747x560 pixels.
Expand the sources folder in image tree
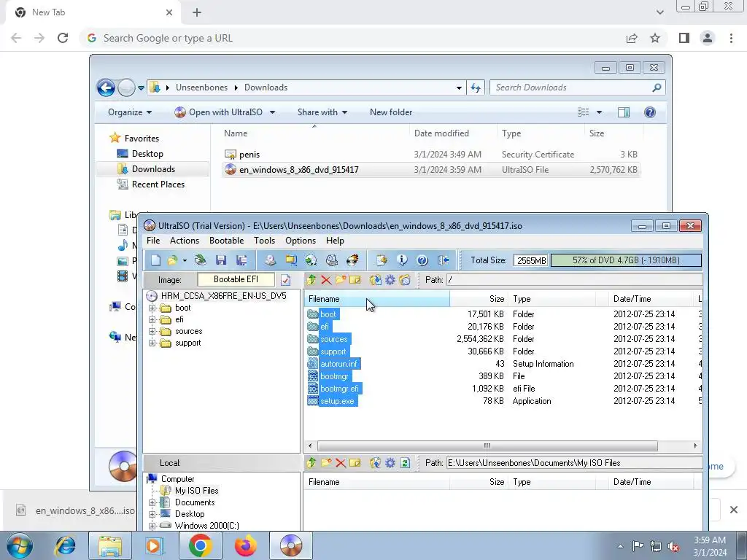tap(152, 332)
